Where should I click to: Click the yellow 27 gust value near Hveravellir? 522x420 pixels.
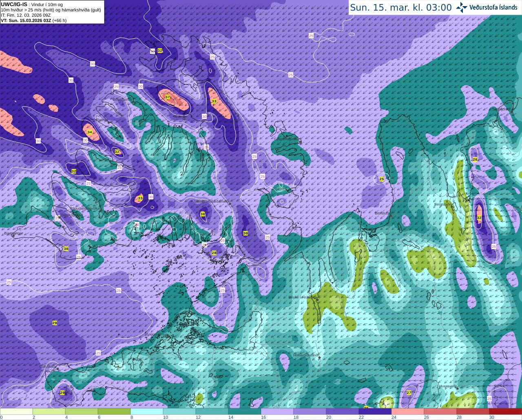pos(409,393)
